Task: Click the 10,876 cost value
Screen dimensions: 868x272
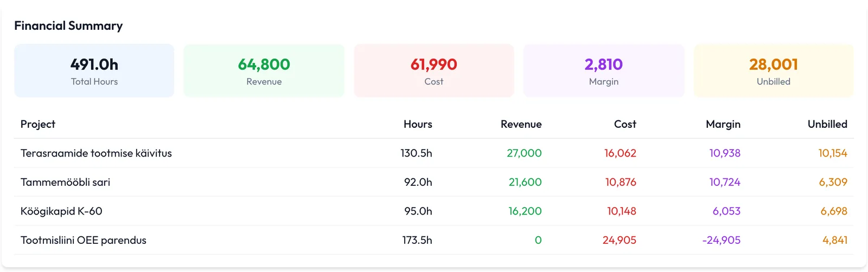Action: click(x=621, y=182)
